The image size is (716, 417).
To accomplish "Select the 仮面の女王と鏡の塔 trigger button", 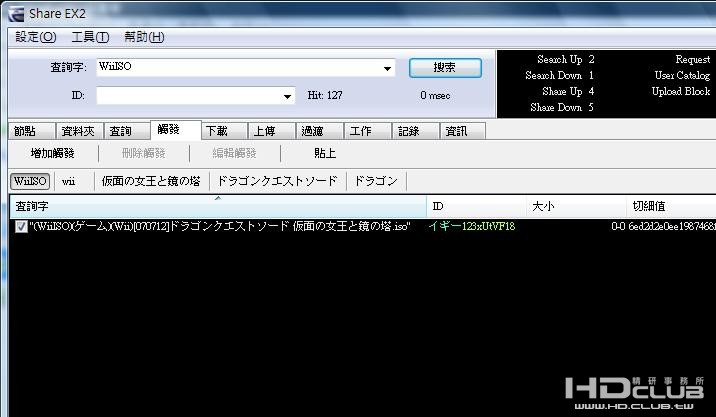I will coord(151,181).
